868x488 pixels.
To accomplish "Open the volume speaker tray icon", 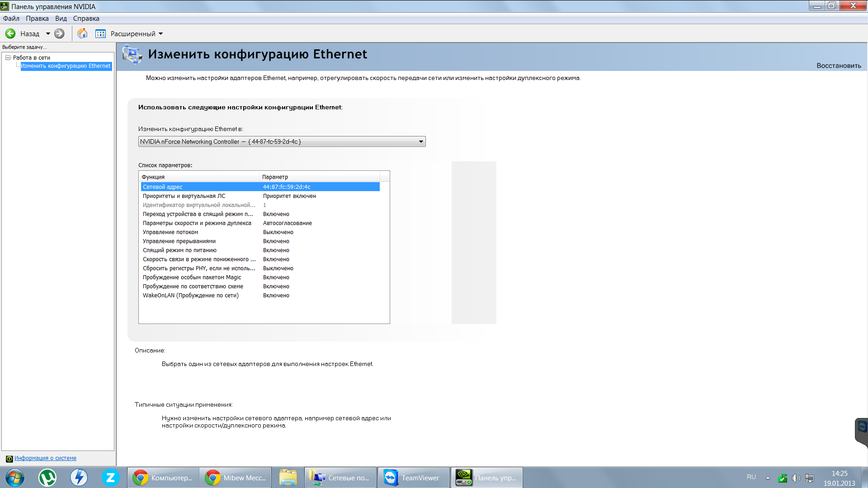I will [796, 478].
